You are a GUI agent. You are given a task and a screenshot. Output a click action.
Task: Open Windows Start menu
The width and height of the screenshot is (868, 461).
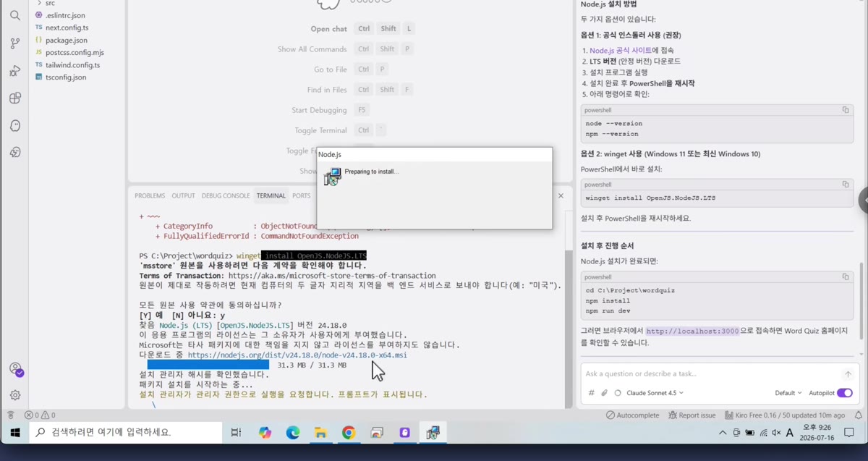point(14,433)
